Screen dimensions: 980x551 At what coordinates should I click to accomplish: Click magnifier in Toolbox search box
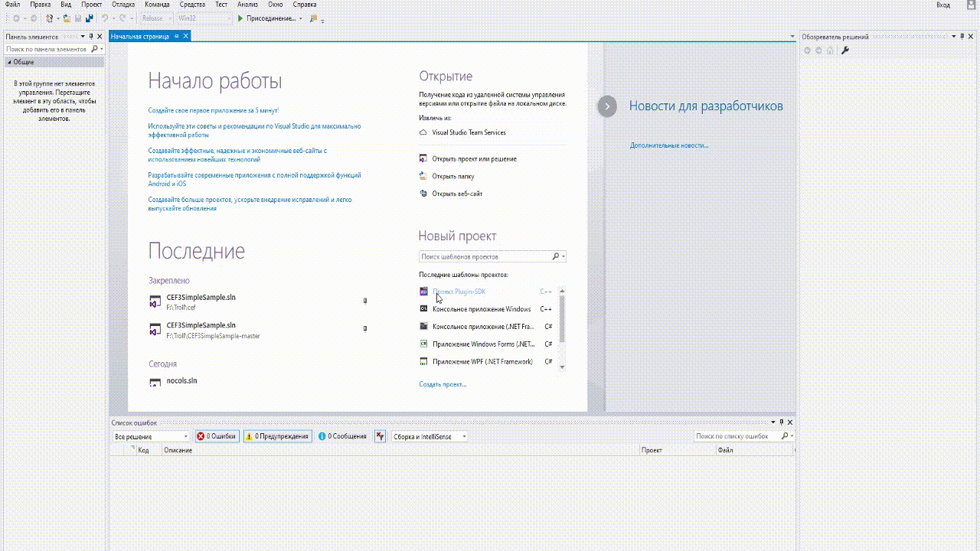[95, 49]
